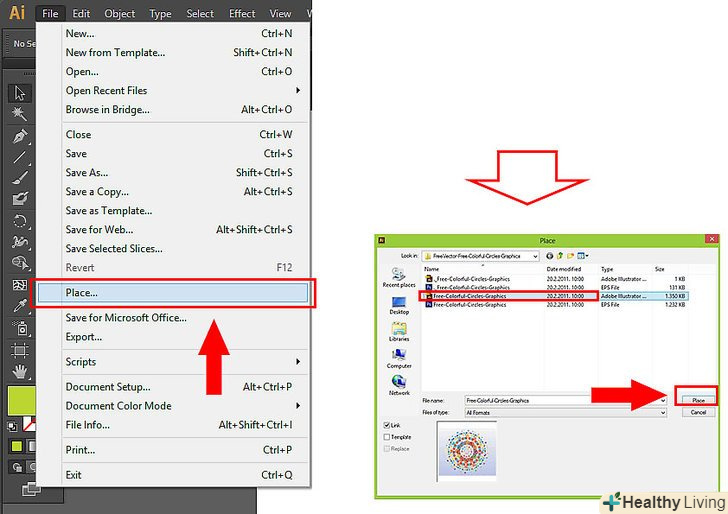Toggle the Replace checkbox

point(386,449)
